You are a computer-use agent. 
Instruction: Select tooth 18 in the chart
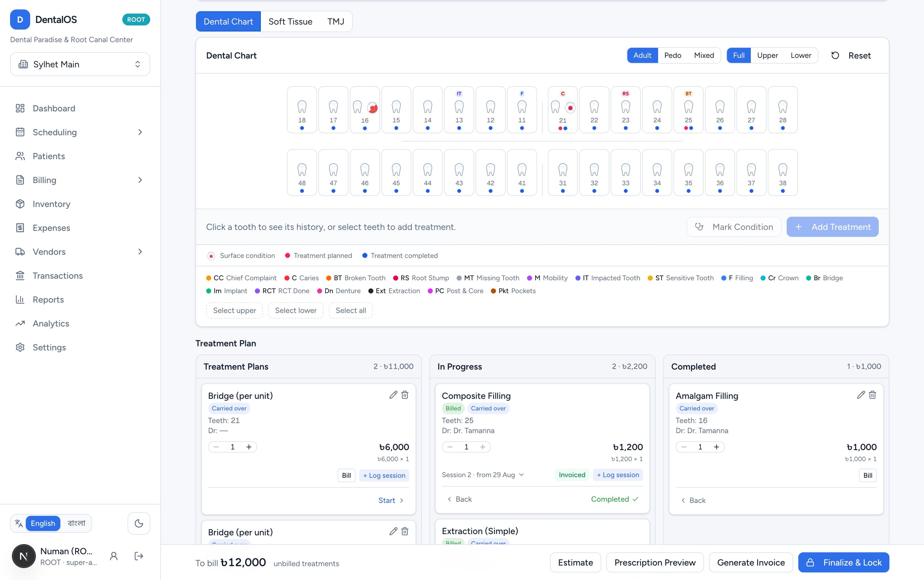(x=302, y=110)
